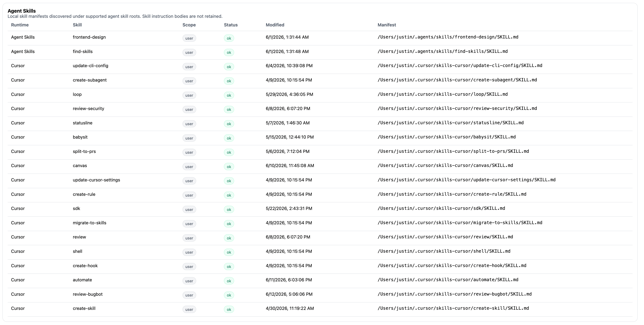
Task: Click the modified date 5/15/2026, 12:44:10 PM
Action: click(x=290, y=137)
